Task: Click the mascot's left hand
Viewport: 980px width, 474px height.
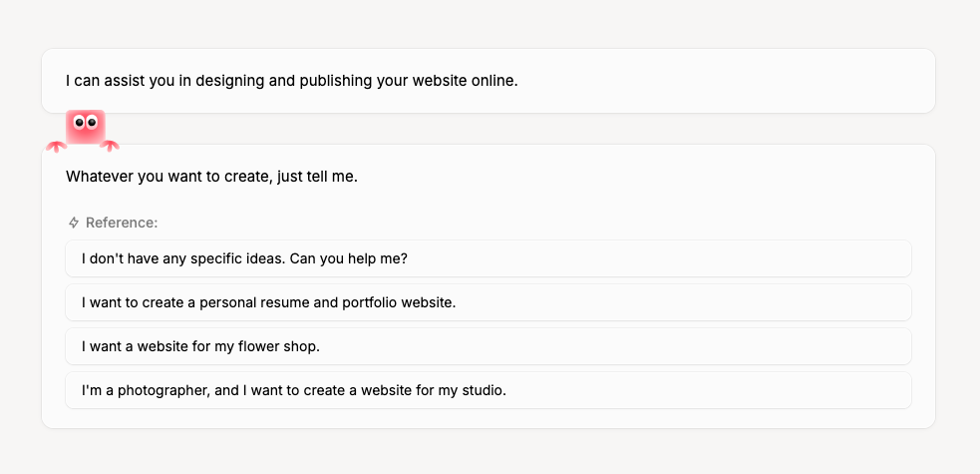Action: coord(56,147)
